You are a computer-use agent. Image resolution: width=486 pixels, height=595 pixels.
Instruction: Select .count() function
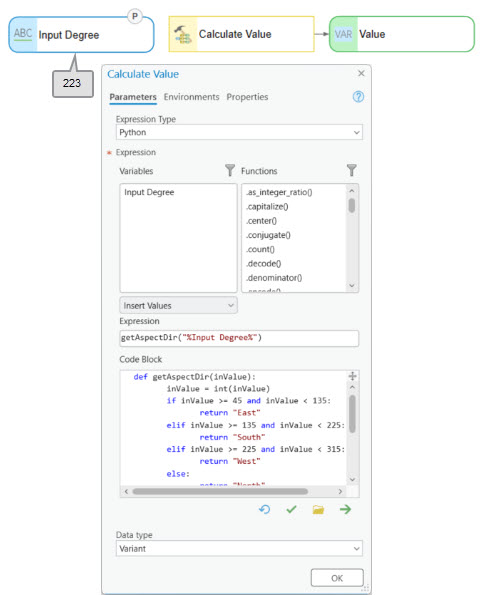[x=260, y=249]
